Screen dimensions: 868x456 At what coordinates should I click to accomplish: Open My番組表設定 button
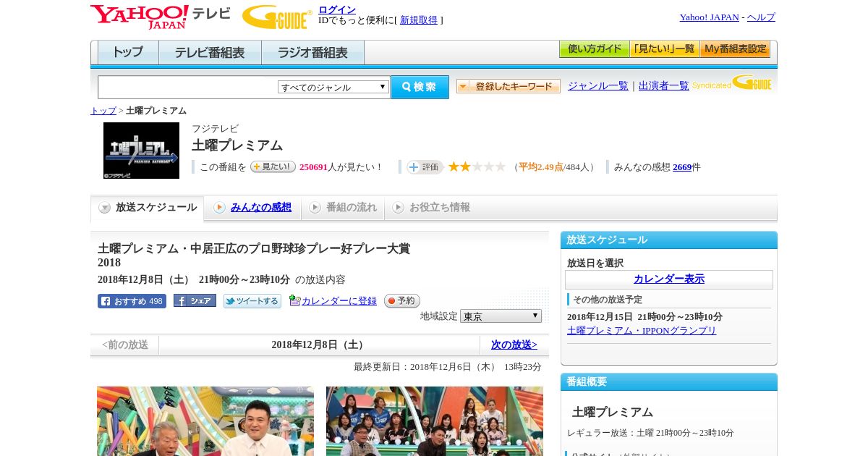click(x=735, y=49)
